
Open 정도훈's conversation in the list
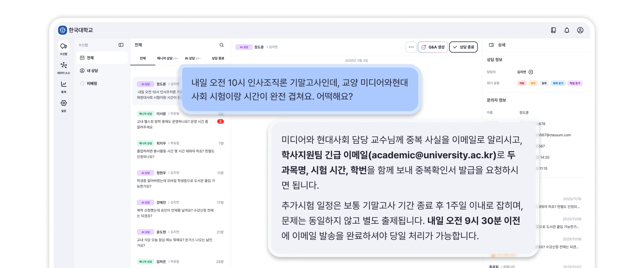pos(156,91)
